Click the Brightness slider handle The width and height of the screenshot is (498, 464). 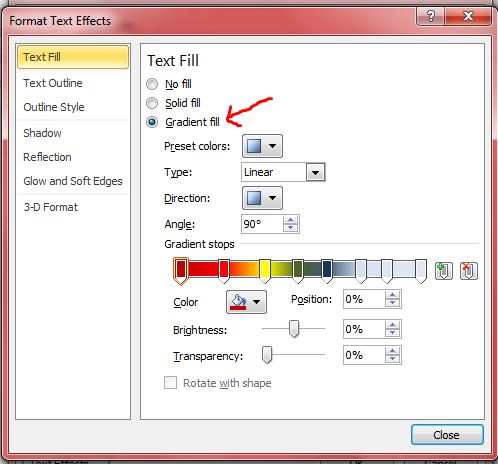point(294,329)
